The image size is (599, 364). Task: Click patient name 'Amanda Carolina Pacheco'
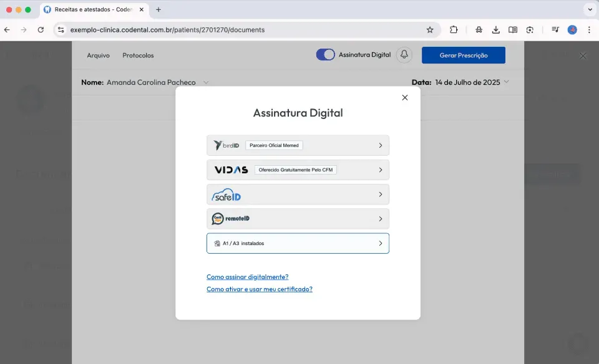[151, 82]
